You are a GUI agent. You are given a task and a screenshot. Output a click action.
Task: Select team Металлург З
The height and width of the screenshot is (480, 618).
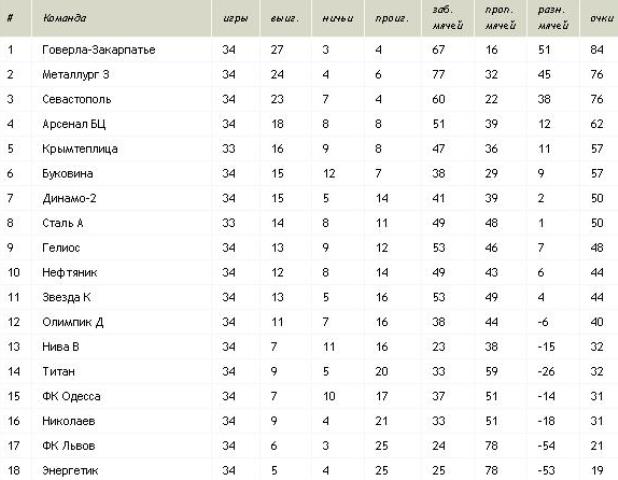point(76,74)
